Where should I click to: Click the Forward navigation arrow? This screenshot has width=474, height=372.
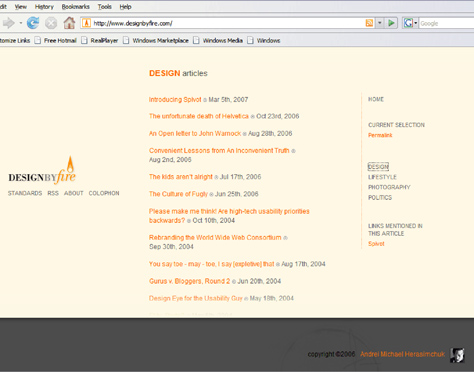click(x=9, y=23)
